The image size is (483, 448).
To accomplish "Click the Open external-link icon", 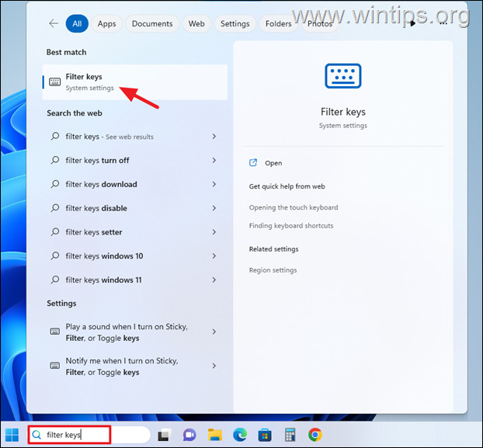I will pos(253,162).
